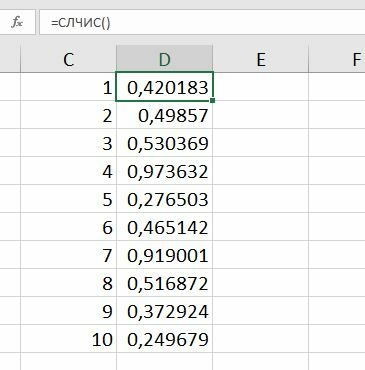
Task: Select column D header
Action: click(165, 59)
